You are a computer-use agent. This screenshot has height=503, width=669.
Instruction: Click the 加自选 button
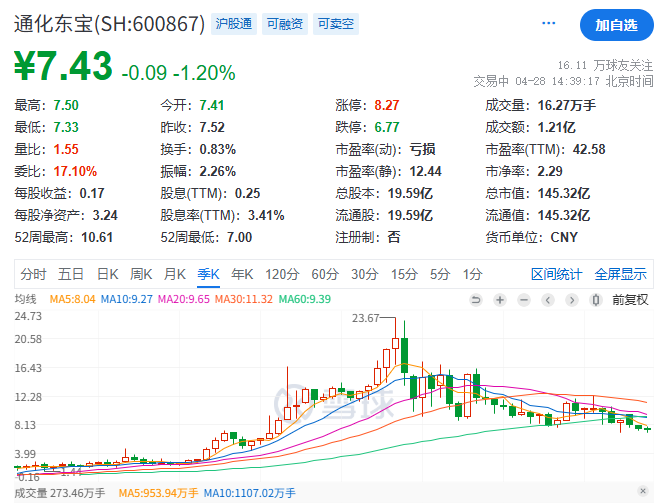(x=617, y=25)
